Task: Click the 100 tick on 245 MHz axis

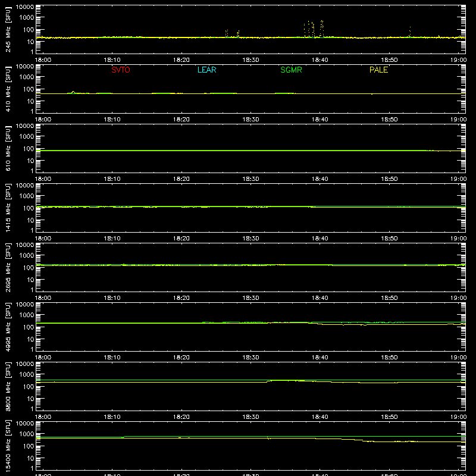Action: 29,30
